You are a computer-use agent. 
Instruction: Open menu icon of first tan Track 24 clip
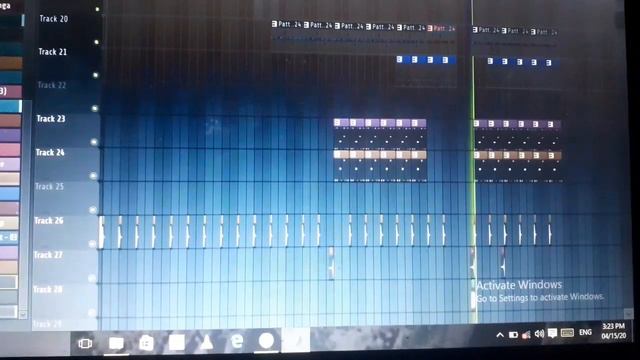[337, 155]
